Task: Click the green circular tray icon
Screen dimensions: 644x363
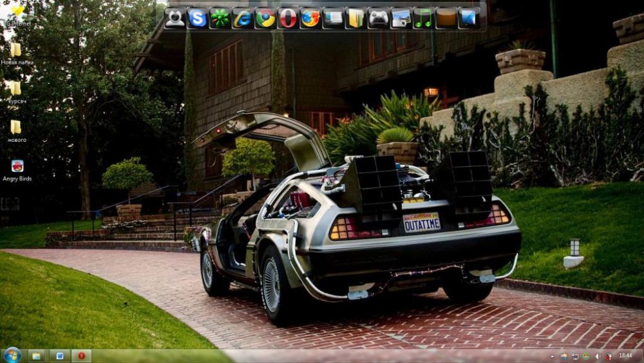Action: [586, 357]
